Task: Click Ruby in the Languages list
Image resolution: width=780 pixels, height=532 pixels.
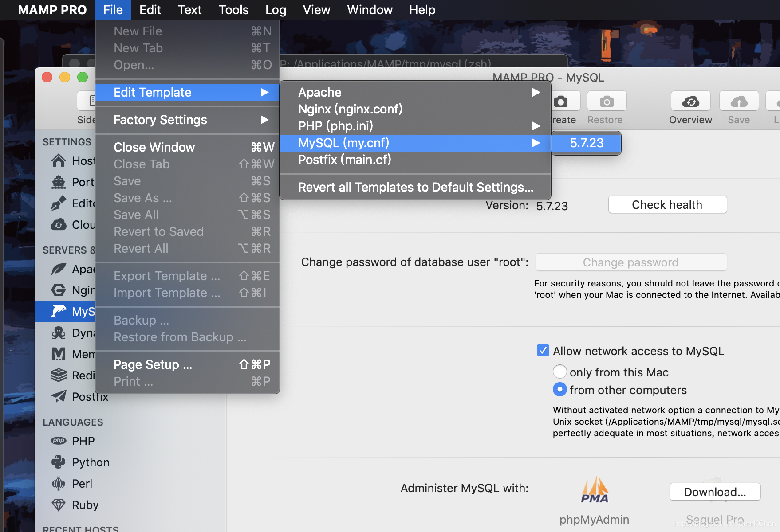Action: (x=85, y=505)
